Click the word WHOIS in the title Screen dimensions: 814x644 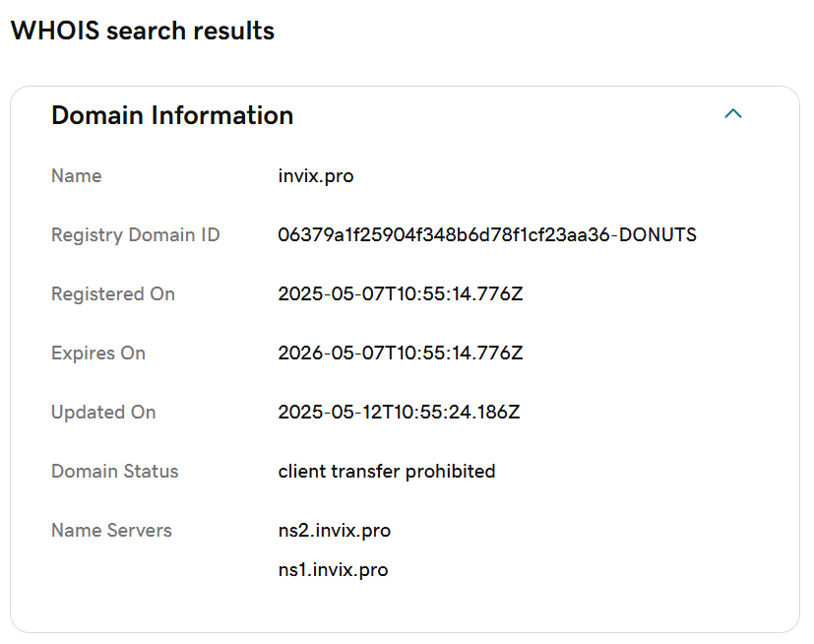pos(55,31)
